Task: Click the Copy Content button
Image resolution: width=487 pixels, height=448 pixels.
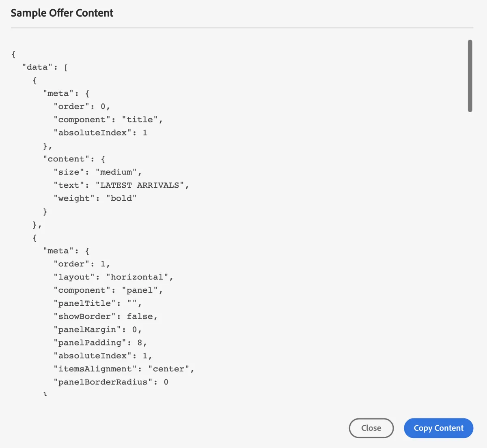Action: (x=438, y=428)
